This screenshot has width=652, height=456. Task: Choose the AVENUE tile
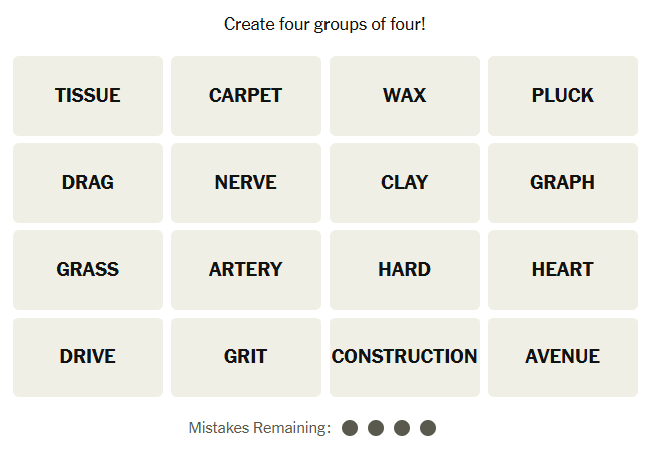pos(563,357)
